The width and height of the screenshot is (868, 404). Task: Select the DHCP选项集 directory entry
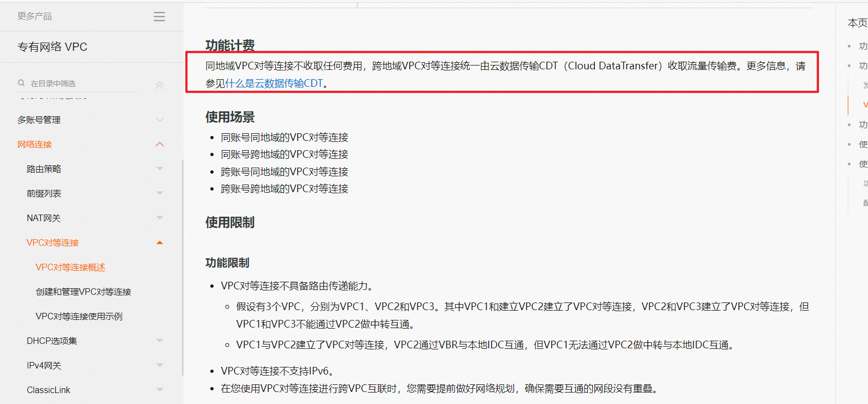click(x=52, y=341)
